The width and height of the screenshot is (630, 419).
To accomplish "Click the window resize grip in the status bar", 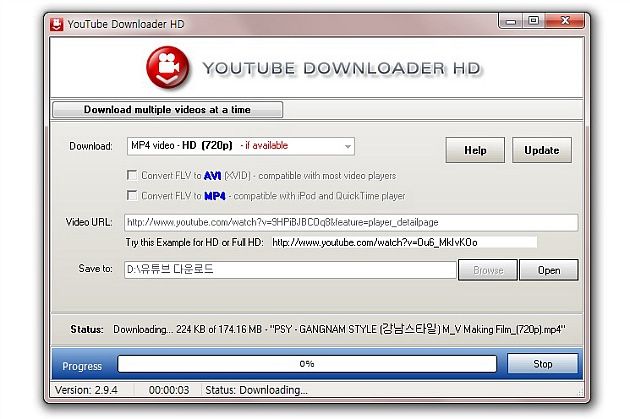I will coord(580,393).
